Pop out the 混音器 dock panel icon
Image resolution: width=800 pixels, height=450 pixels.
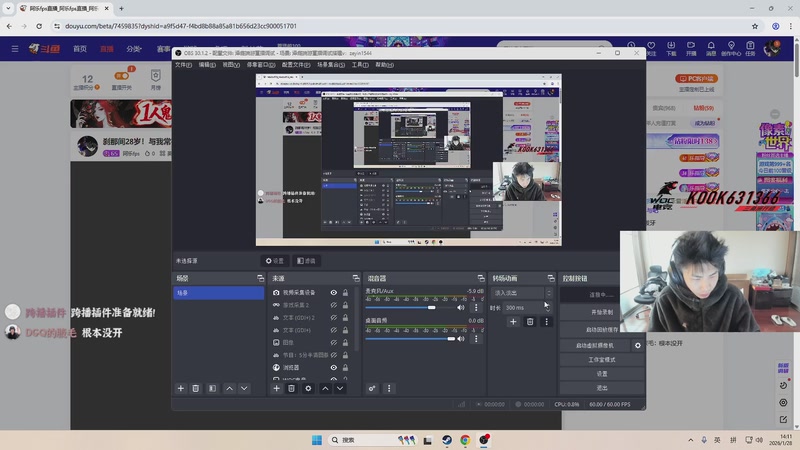(481, 279)
